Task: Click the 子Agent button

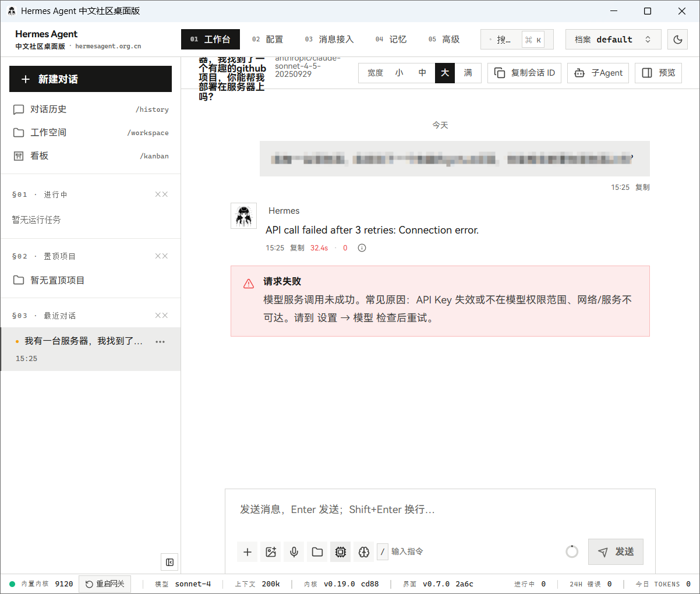Action: coord(598,73)
